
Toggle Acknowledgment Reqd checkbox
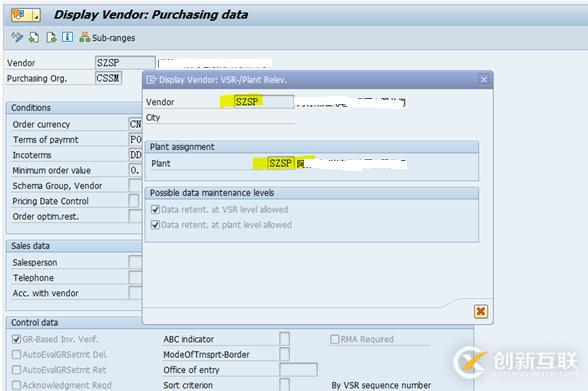click(16, 385)
